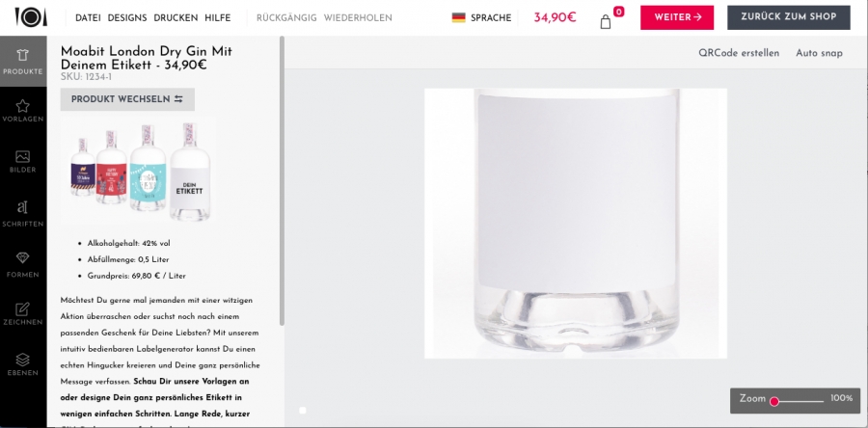Open the Datei menu
Image resolution: width=868 pixels, height=428 pixels.
88,17
